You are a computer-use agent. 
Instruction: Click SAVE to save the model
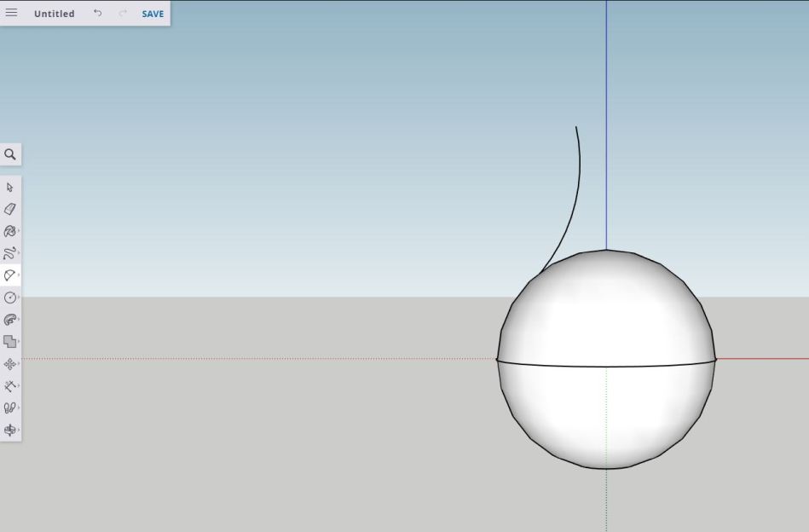tap(153, 14)
